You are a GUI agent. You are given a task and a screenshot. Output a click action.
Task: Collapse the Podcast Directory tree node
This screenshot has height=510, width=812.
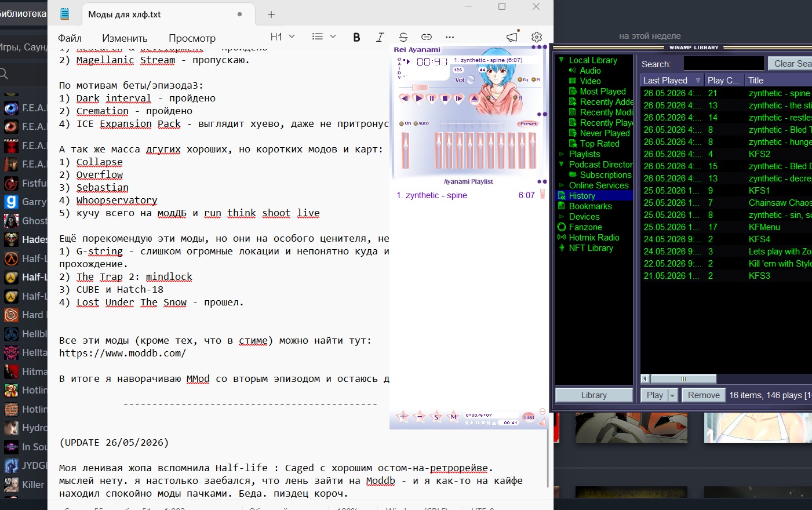561,165
